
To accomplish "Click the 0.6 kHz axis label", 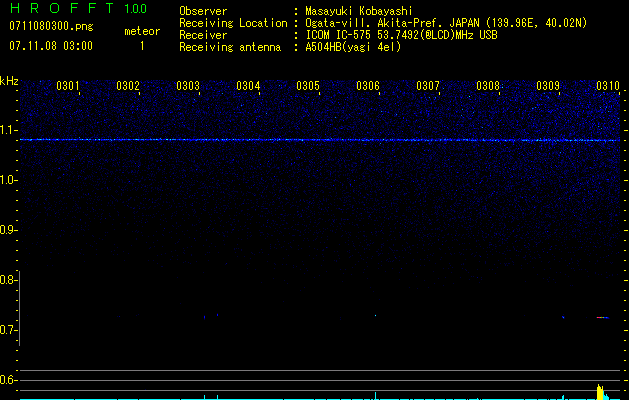I will pyautogui.click(x=8, y=380).
